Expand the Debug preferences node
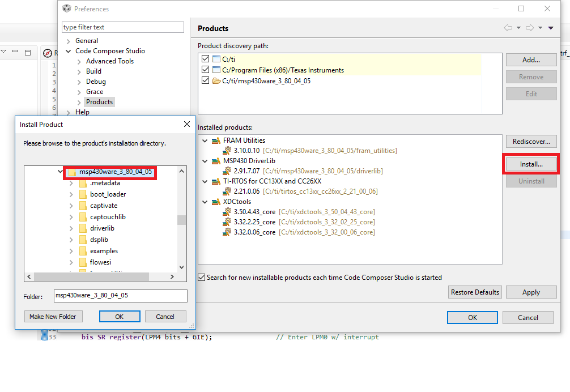This screenshot has height=392, width=570. pyautogui.click(x=79, y=82)
